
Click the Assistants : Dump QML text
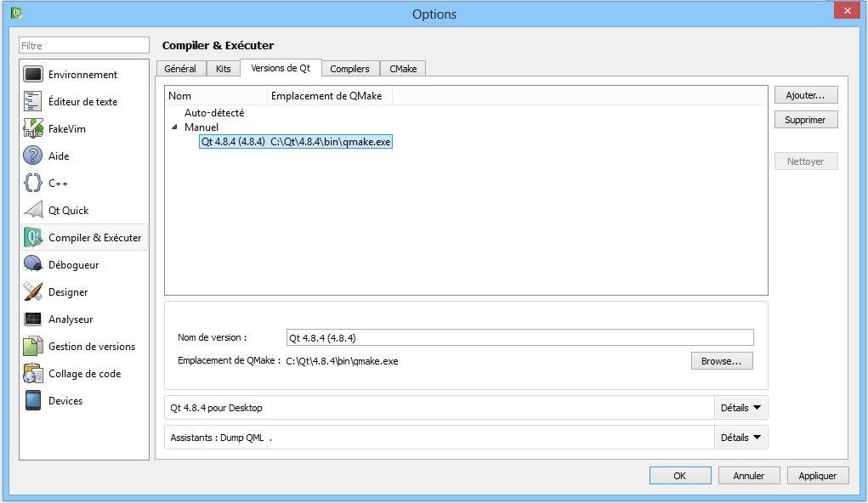coord(217,438)
